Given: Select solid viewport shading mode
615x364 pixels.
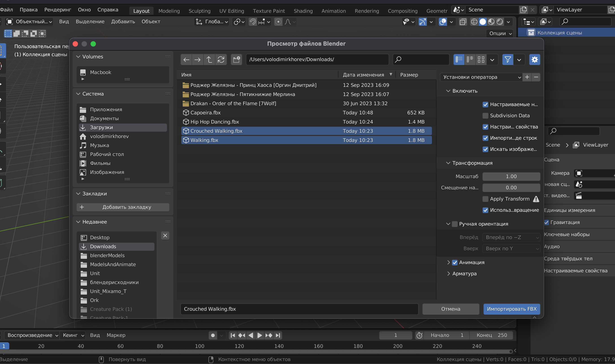Looking at the screenshot, I should (482, 22).
